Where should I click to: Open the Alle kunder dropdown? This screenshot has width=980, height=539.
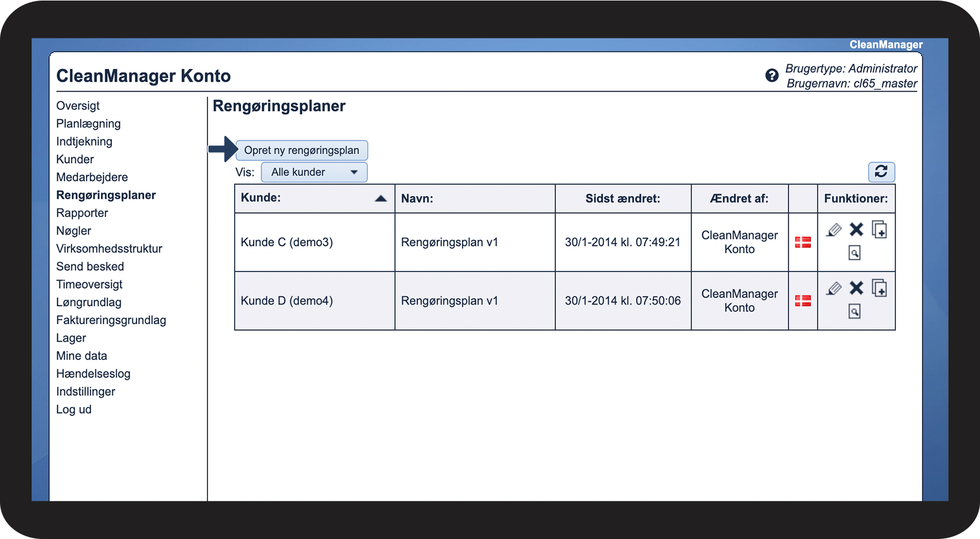click(314, 172)
